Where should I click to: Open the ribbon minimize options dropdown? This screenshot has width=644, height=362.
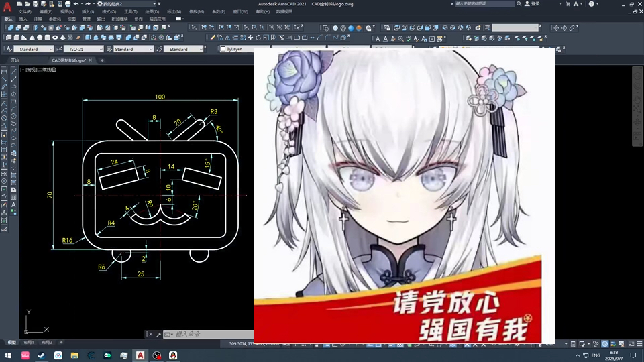click(x=182, y=19)
